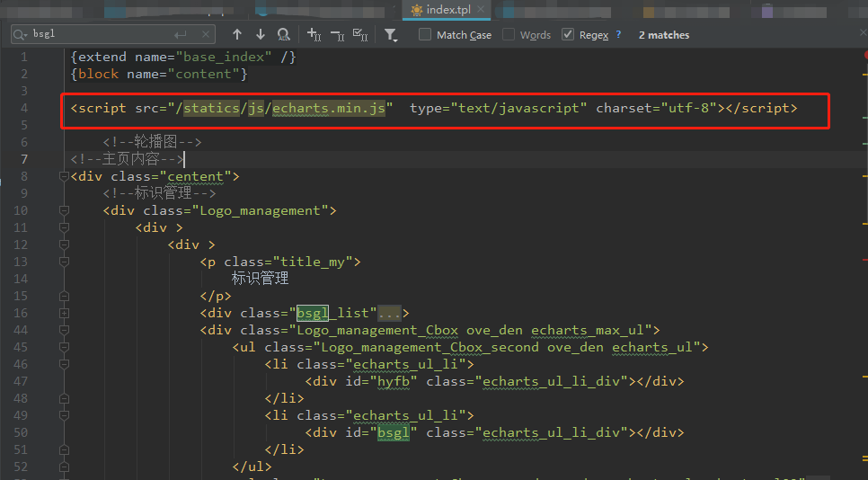Expand the folded bsgl_list div

pyautogui.click(x=64, y=314)
